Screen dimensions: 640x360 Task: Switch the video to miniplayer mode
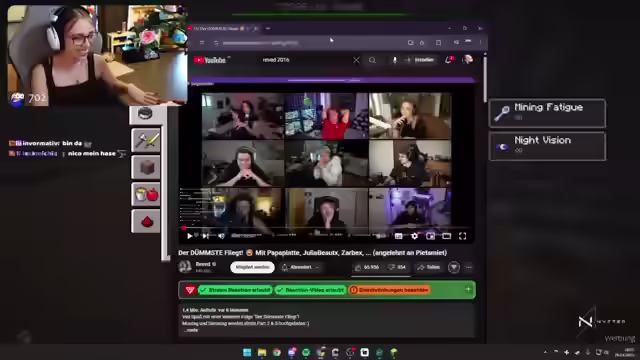point(430,236)
